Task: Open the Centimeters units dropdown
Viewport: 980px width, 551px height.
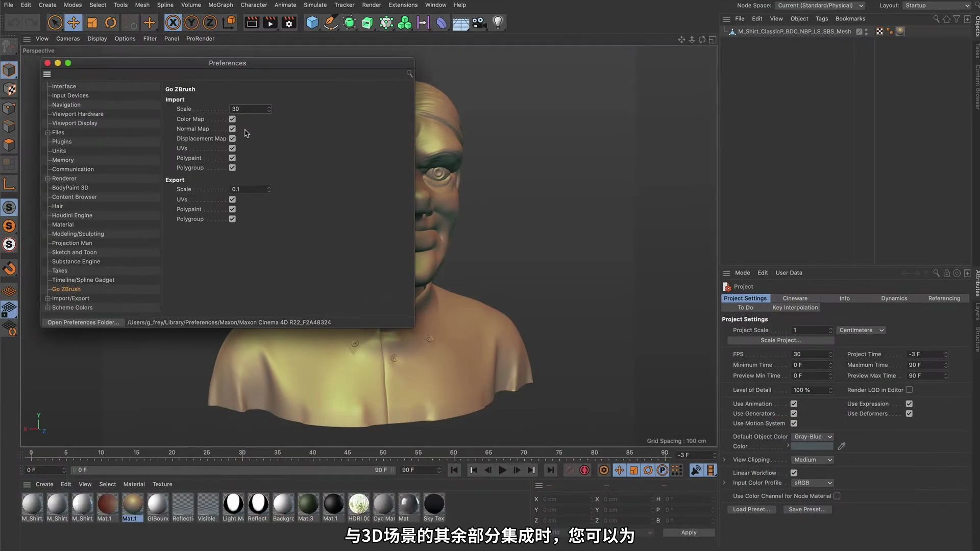Action: pos(861,330)
